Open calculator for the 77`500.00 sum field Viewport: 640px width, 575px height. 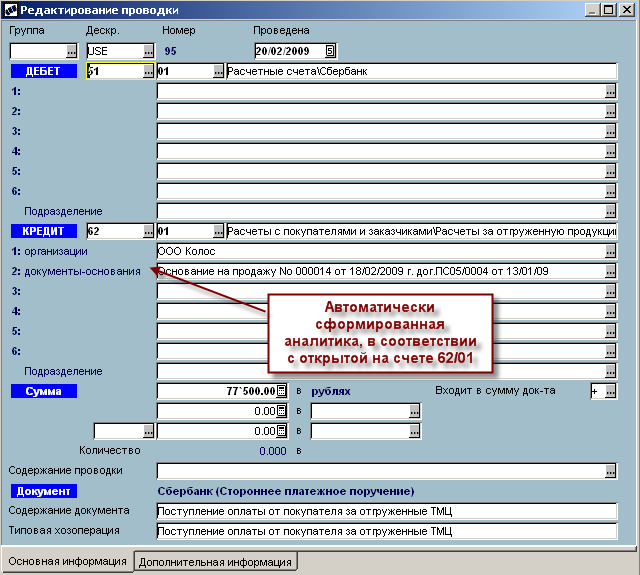coord(282,391)
